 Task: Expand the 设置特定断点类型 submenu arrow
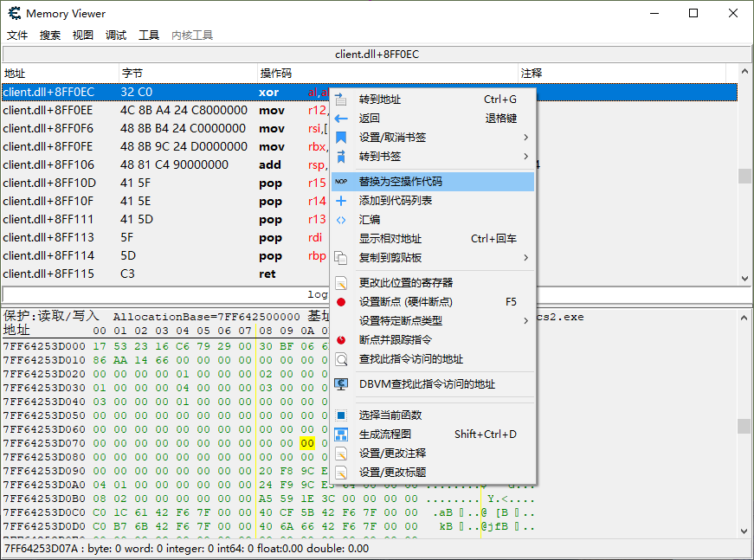tap(525, 321)
